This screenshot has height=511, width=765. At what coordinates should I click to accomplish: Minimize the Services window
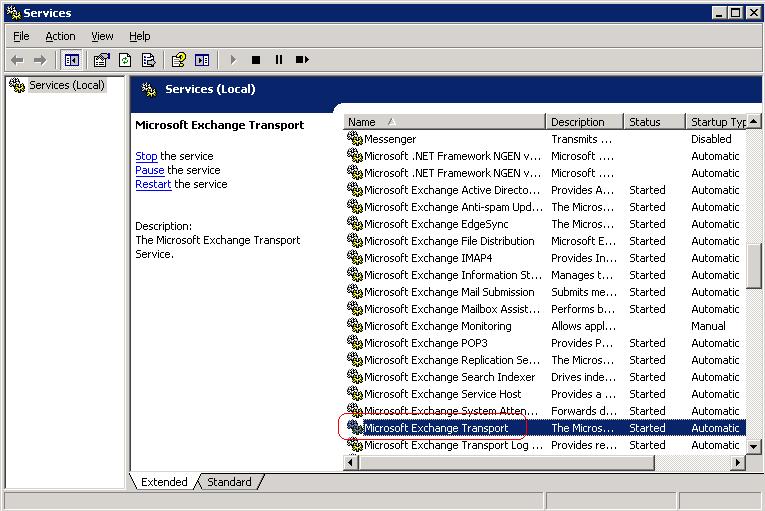tap(718, 13)
